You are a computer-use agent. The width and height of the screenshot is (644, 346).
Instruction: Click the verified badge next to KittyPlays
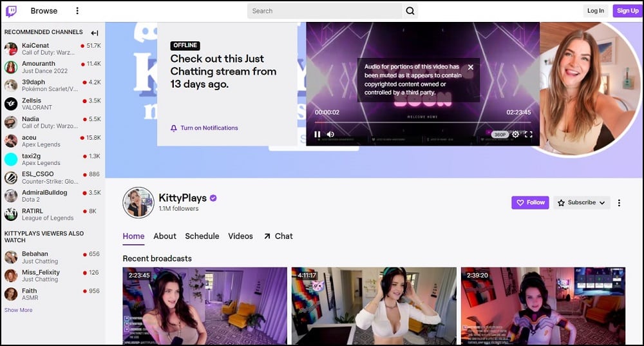[x=213, y=198]
